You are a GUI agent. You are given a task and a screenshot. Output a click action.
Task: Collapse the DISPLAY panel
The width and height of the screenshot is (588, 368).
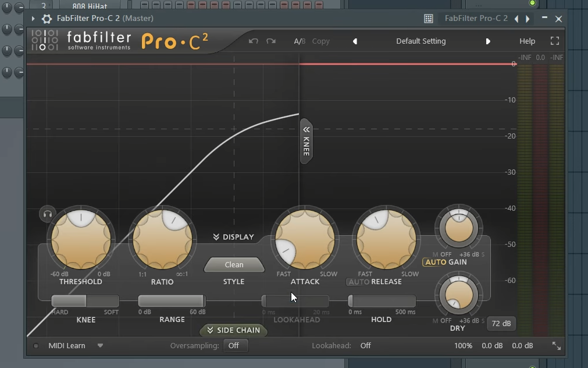pos(234,237)
